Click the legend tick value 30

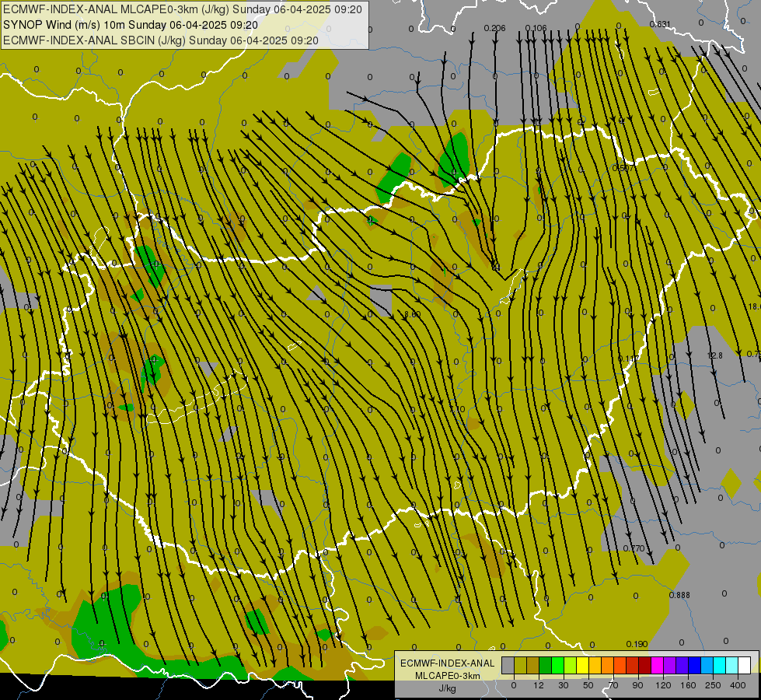click(x=564, y=685)
